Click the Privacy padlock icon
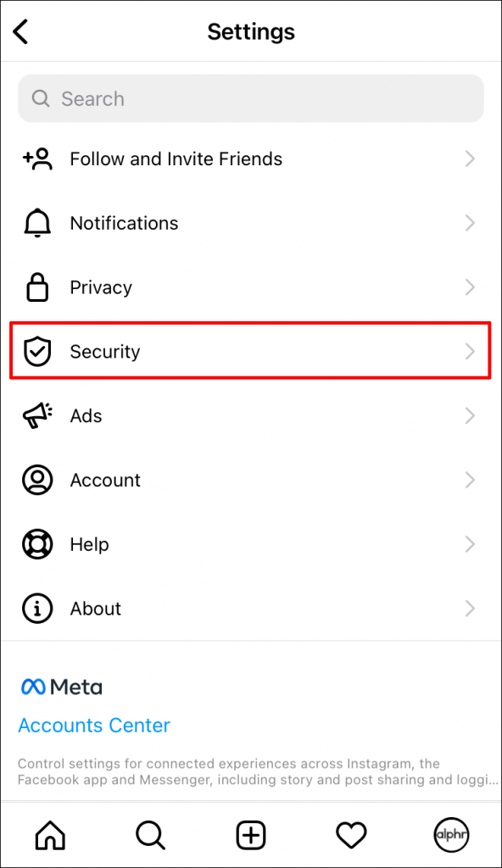Image resolution: width=502 pixels, height=868 pixels. 37,287
